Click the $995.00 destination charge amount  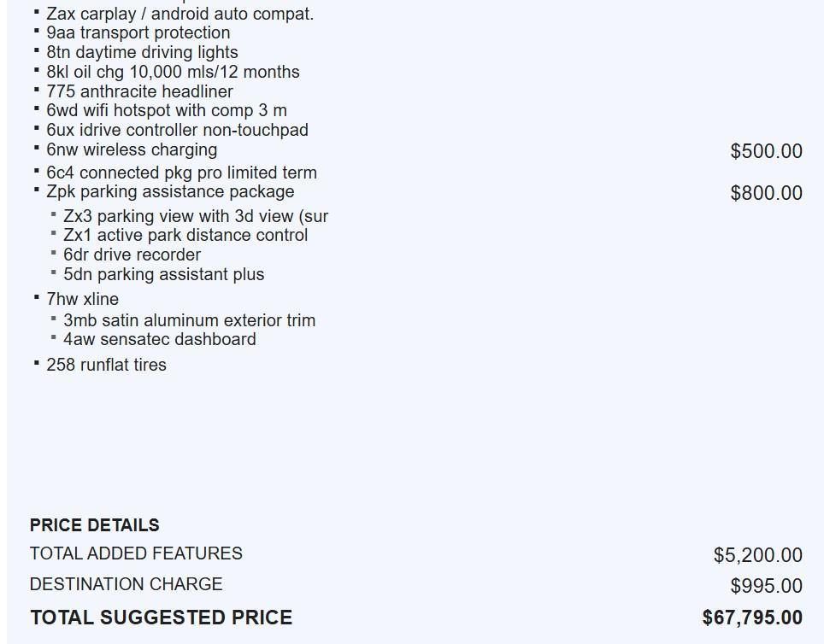766,586
